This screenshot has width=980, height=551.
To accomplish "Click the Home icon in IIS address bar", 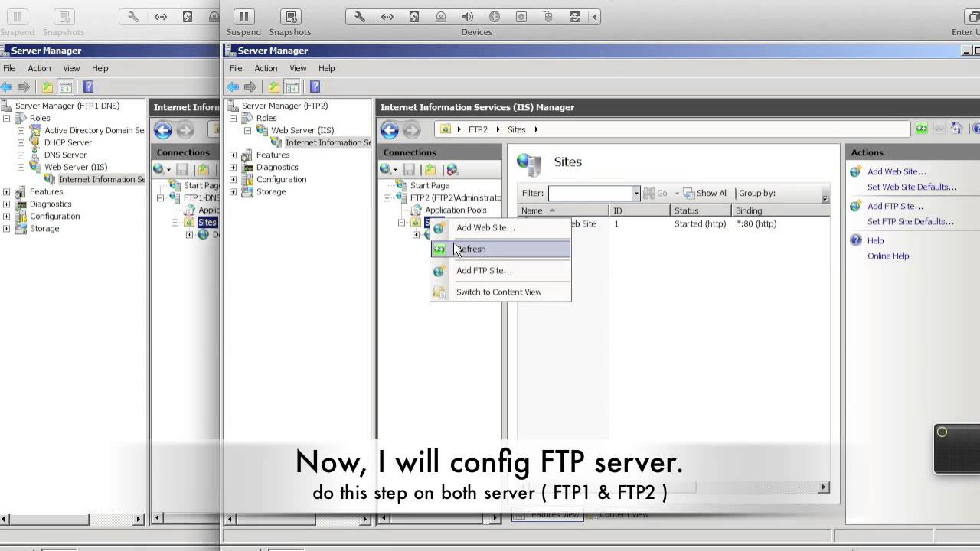I will (957, 129).
